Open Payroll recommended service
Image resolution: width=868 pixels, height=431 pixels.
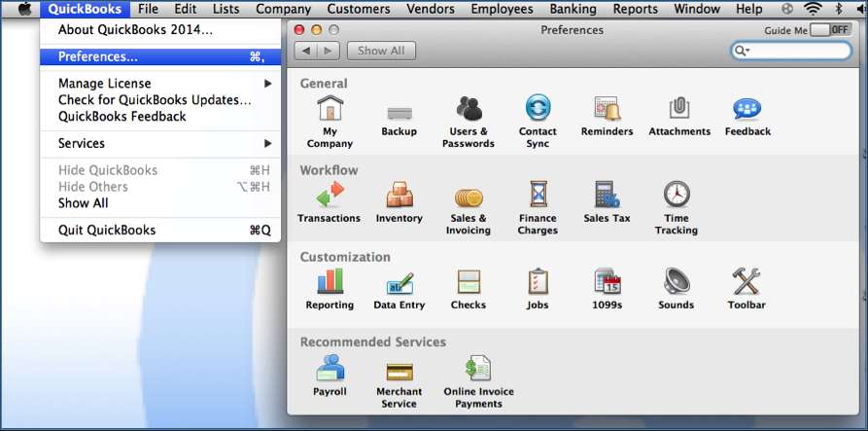[330, 375]
